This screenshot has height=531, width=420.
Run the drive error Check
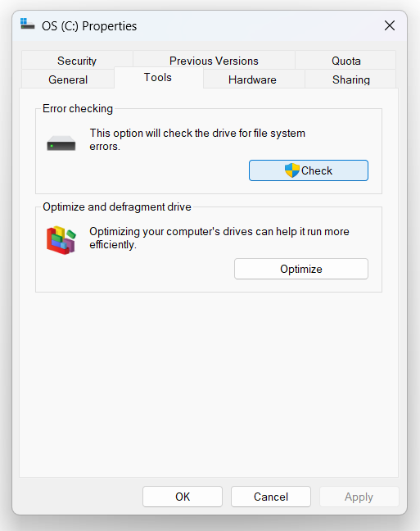coord(309,170)
